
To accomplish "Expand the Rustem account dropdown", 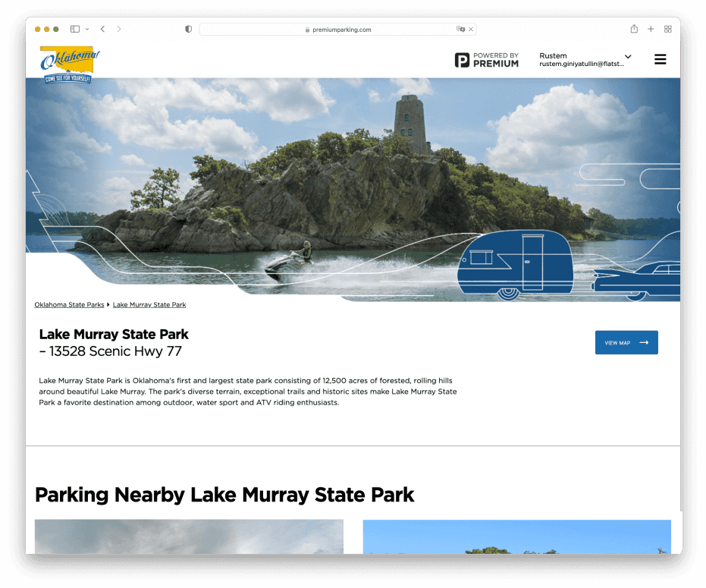I will point(627,57).
